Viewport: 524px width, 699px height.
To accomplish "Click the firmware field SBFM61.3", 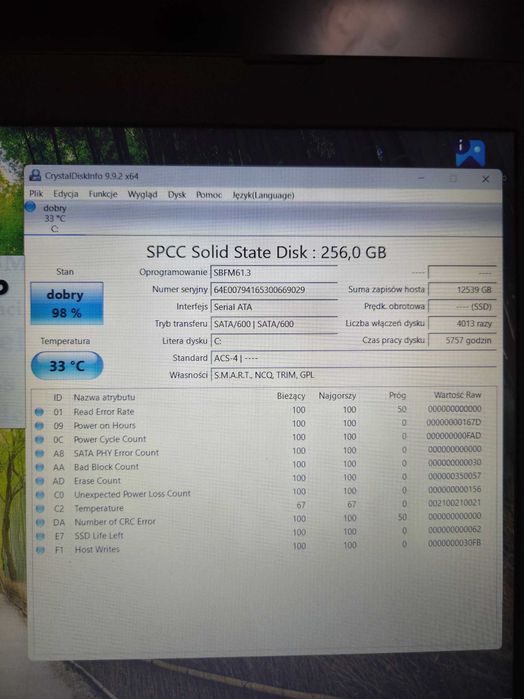I will pyautogui.click(x=274, y=272).
